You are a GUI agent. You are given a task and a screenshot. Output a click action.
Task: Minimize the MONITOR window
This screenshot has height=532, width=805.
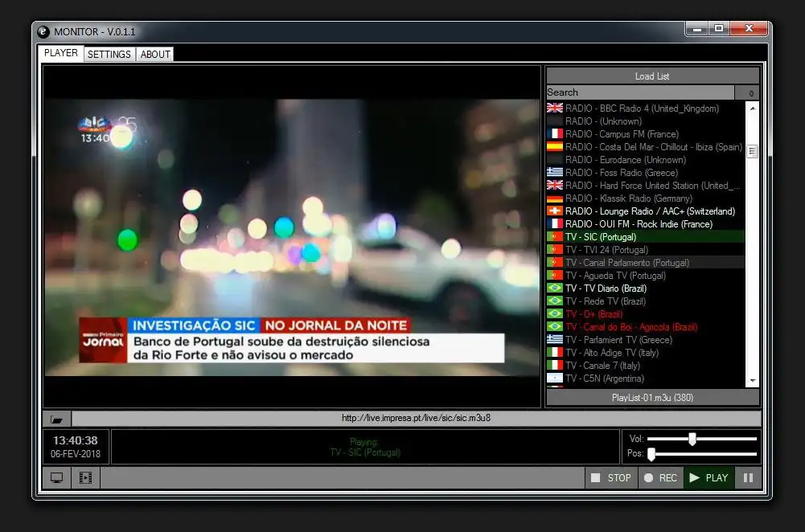(696, 29)
